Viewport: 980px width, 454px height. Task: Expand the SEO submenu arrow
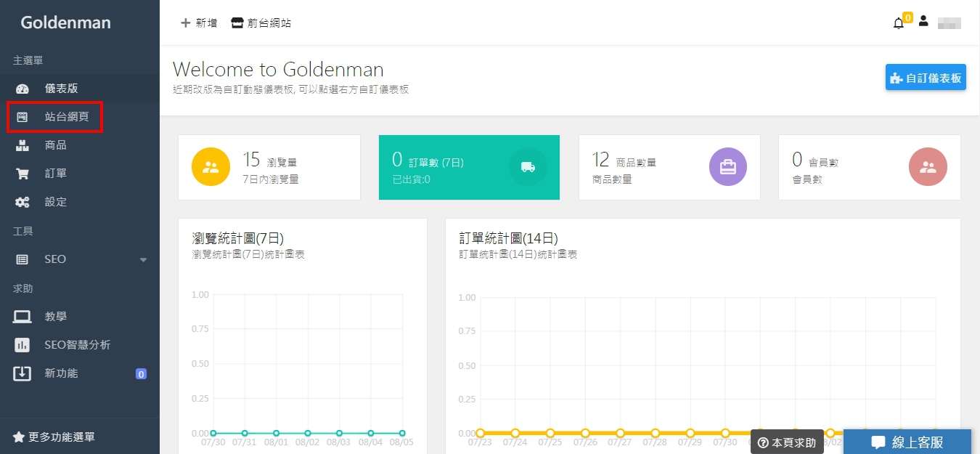click(x=143, y=260)
